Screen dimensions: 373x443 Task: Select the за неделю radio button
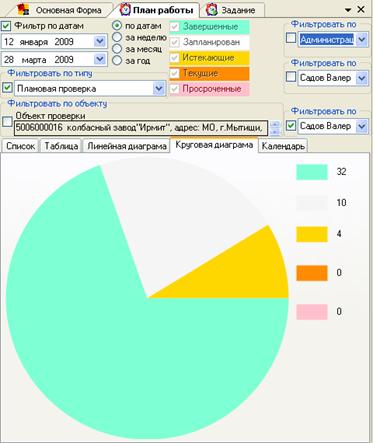[117, 37]
